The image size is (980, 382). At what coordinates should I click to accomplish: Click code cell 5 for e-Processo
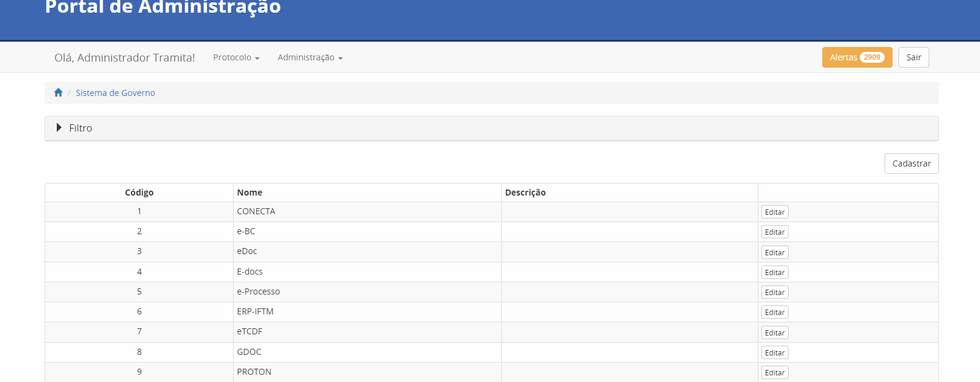point(139,292)
